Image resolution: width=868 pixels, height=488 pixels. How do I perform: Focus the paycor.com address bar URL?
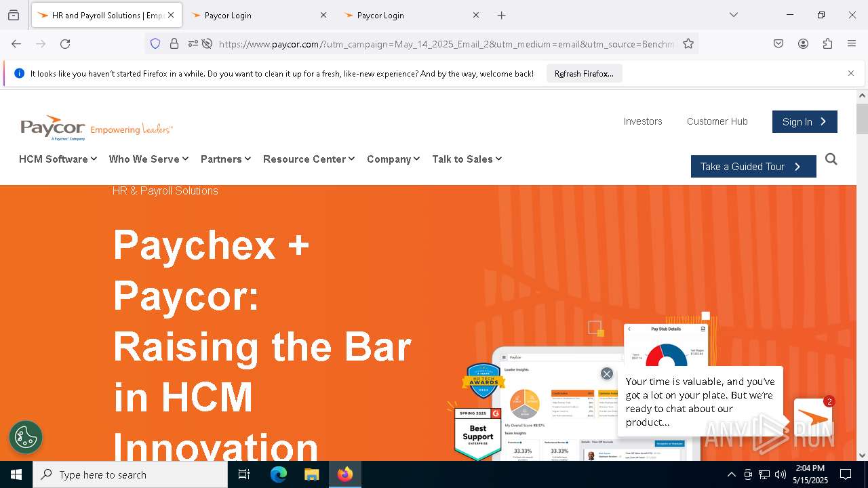coord(446,44)
